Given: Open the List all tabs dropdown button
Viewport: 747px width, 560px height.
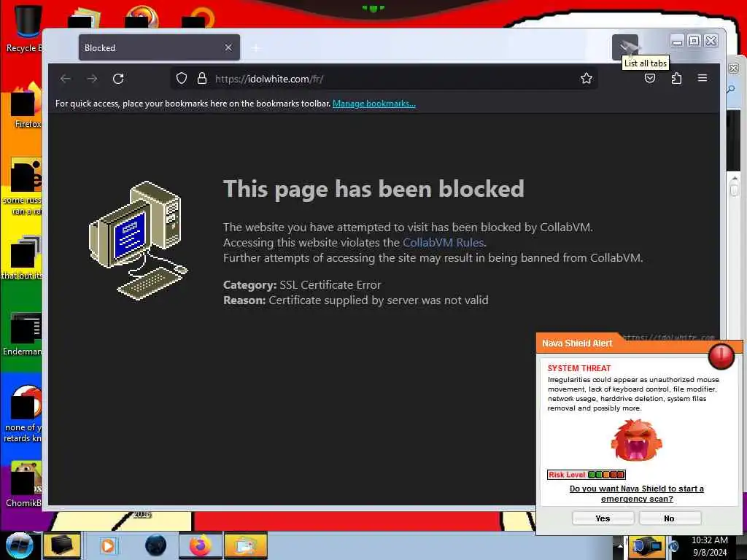Looking at the screenshot, I should point(625,47).
